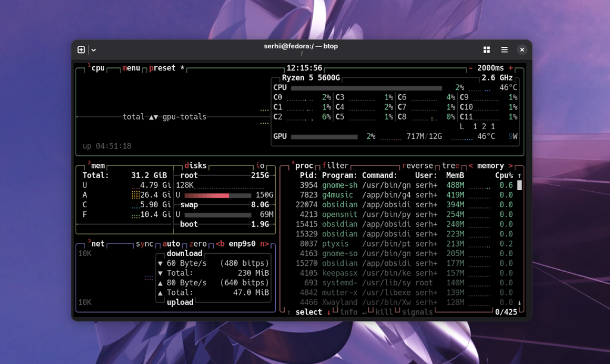Click the kill process option
This screenshot has width=610, height=364.
[x=384, y=312]
